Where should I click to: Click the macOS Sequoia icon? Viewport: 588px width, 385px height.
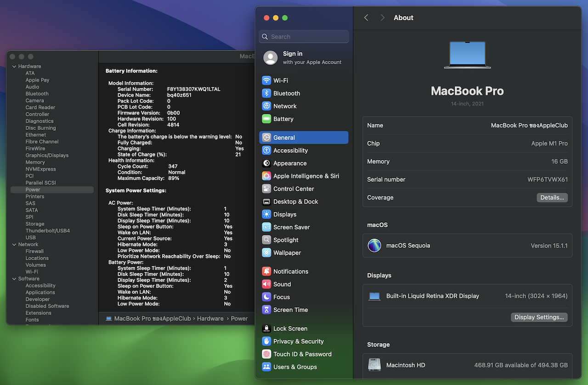click(x=374, y=246)
